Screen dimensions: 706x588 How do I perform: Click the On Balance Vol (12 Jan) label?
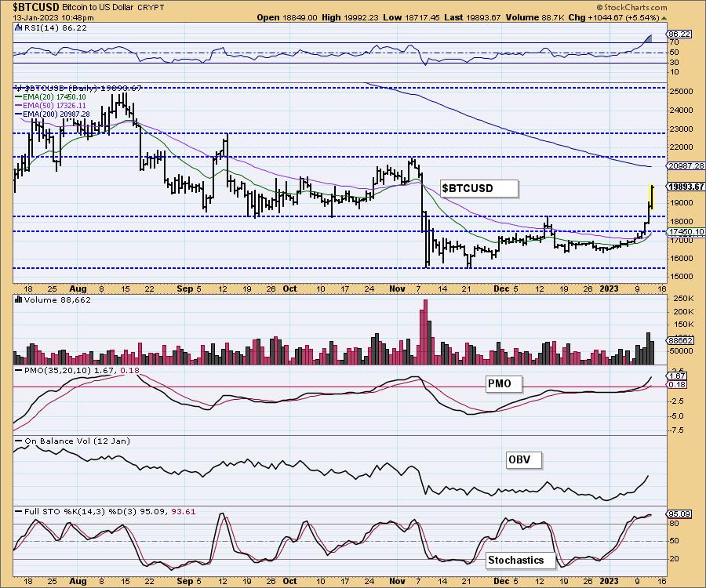click(x=77, y=441)
